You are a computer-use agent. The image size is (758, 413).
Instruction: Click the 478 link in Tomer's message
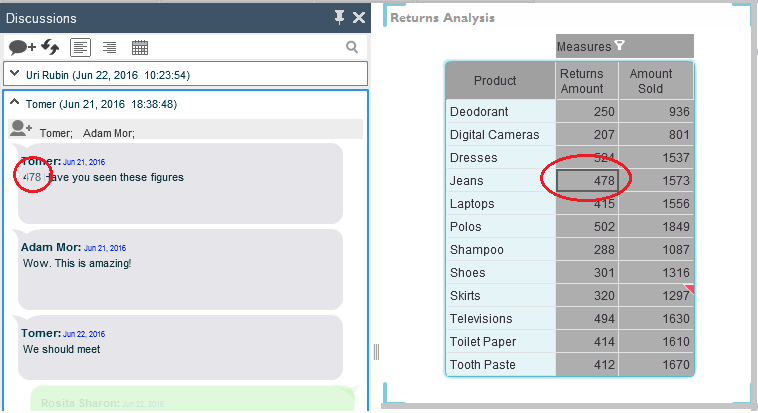pyautogui.click(x=32, y=177)
